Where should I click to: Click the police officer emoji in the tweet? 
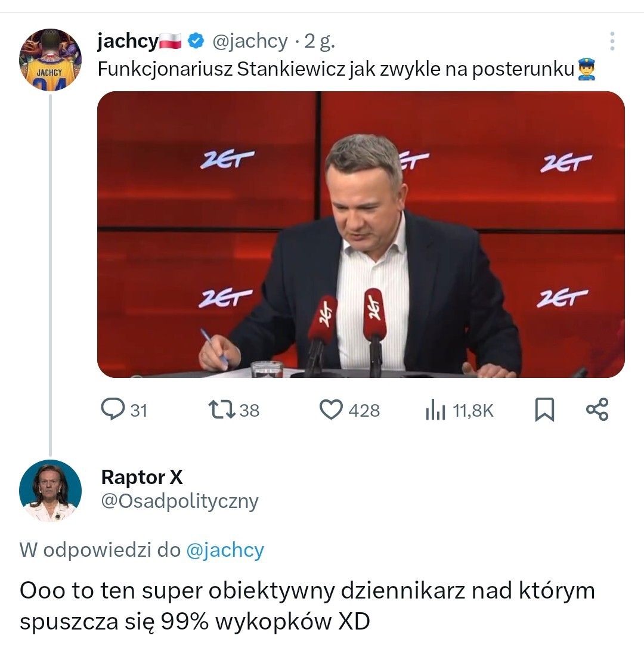(587, 70)
